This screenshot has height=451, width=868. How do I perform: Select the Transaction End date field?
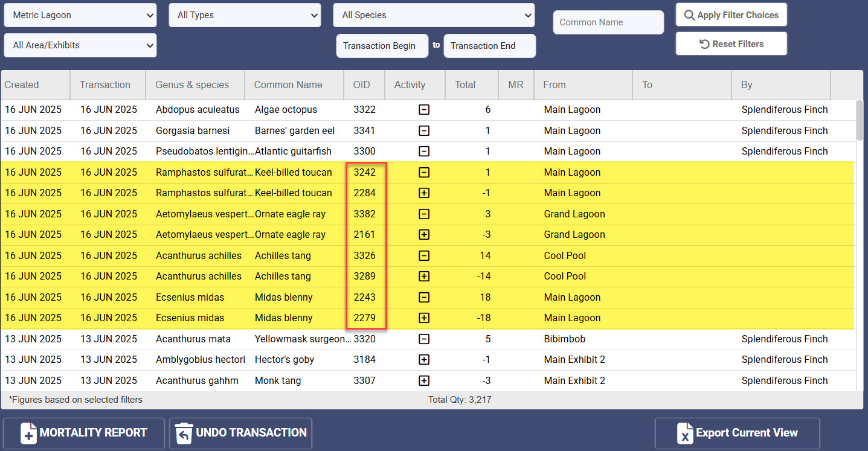pos(489,45)
